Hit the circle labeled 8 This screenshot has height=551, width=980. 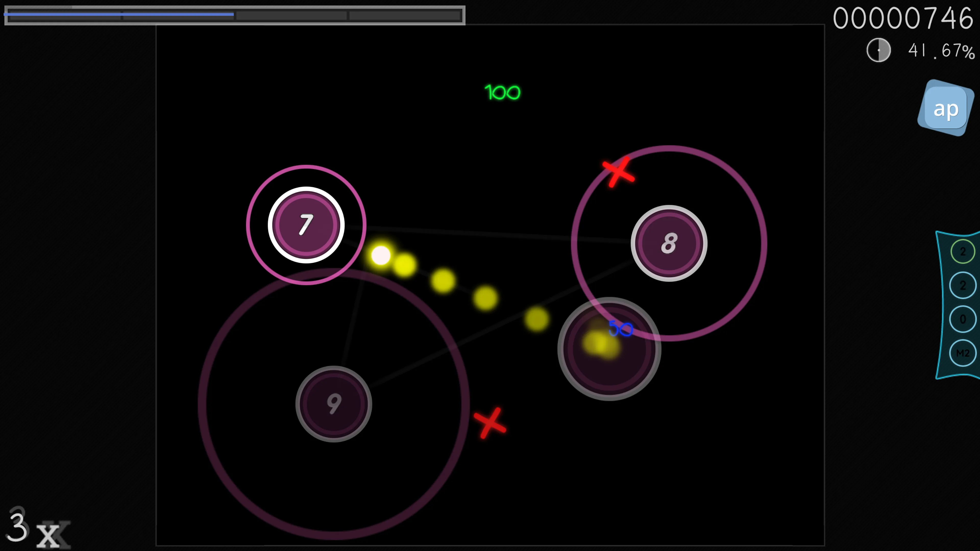pyautogui.click(x=669, y=243)
